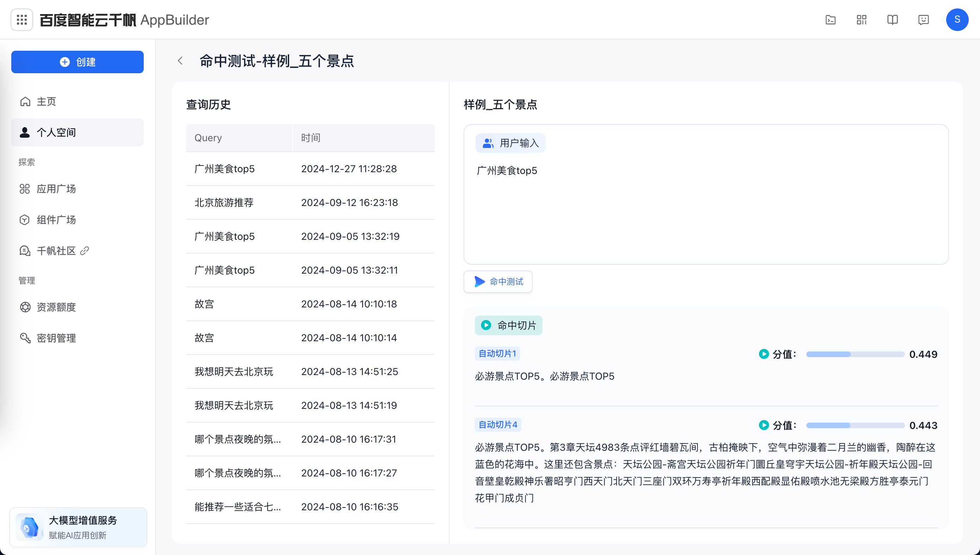980x555 pixels.
Task: Run the 命中测试 button
Action: [x=498, y=282]
